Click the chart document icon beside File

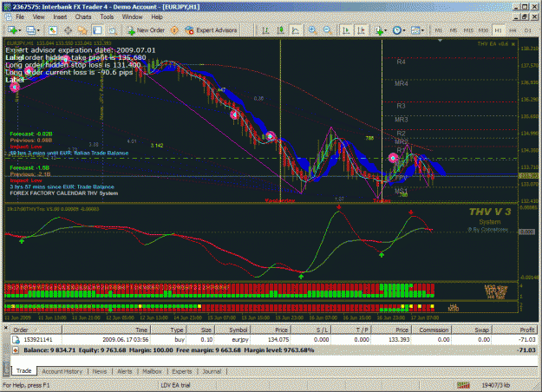pyautogui.click(x=8, y=17)
